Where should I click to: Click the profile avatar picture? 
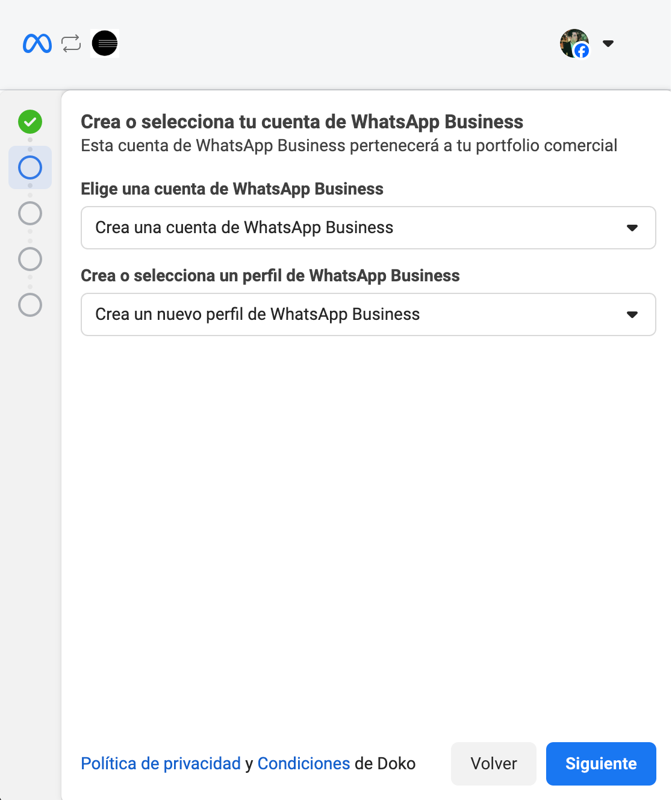coord(574,43)
